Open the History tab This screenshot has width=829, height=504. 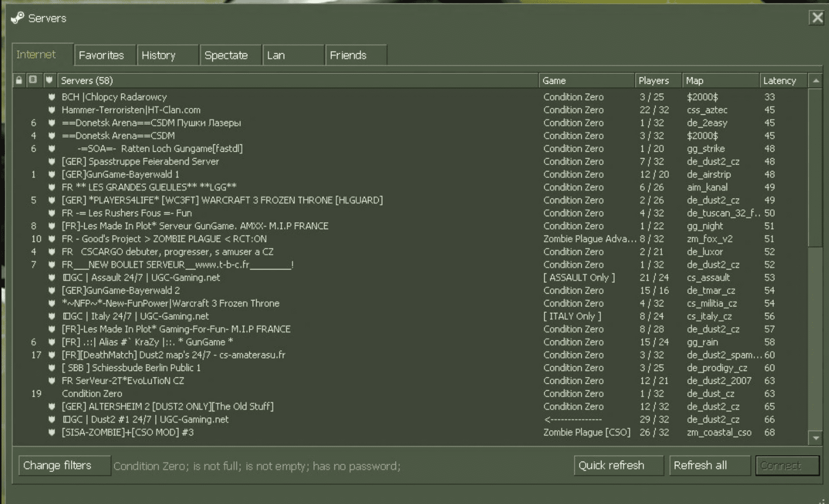[x=159, y=55]
